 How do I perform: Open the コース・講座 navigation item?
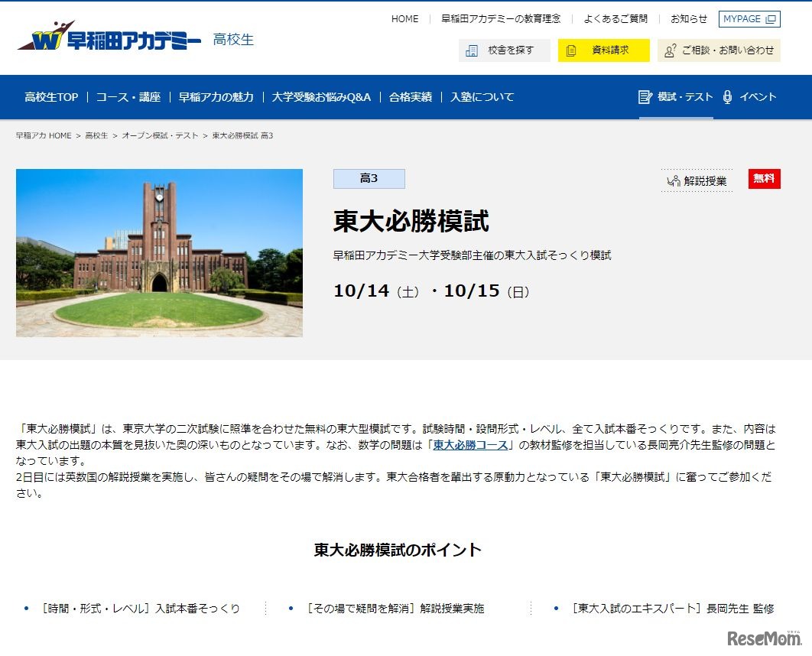click(125, 97)
